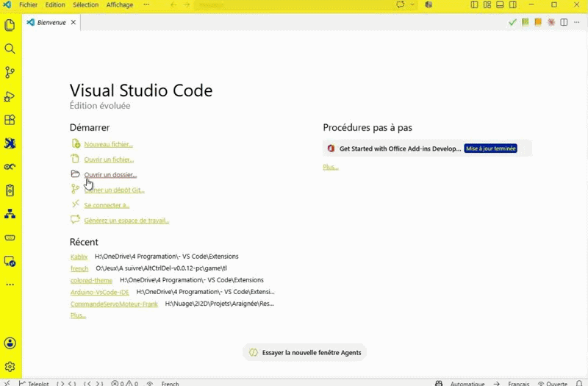Open the Remote Explorer monitor icon
Viewport: 588px width, 386px height.
coord(10,261)
